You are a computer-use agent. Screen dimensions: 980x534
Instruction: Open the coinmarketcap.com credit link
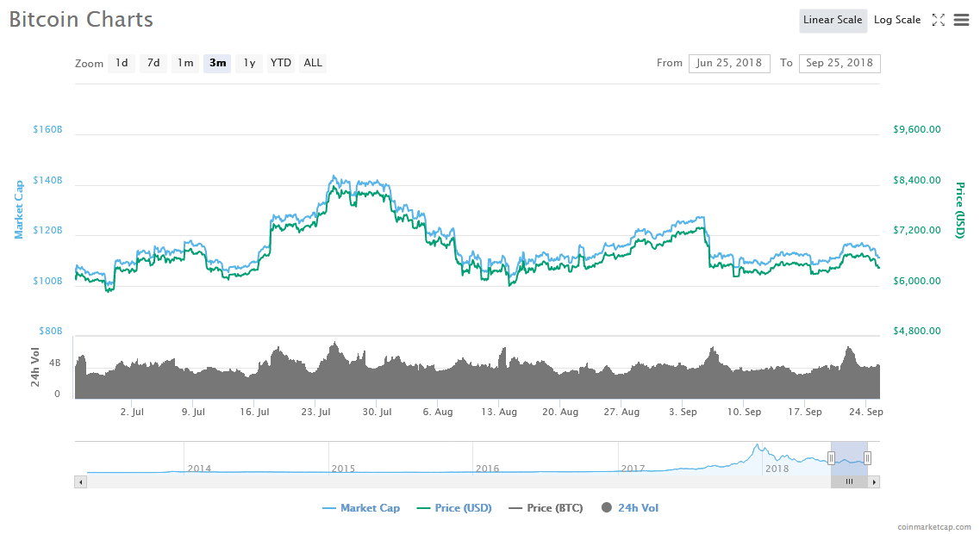coord(933,527)
